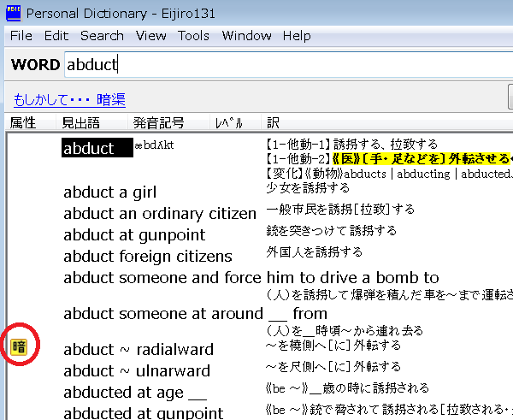Click the 銃を突きつけて誘拐する translation
Screen dimensions: 513x420
tap(332, 231)
